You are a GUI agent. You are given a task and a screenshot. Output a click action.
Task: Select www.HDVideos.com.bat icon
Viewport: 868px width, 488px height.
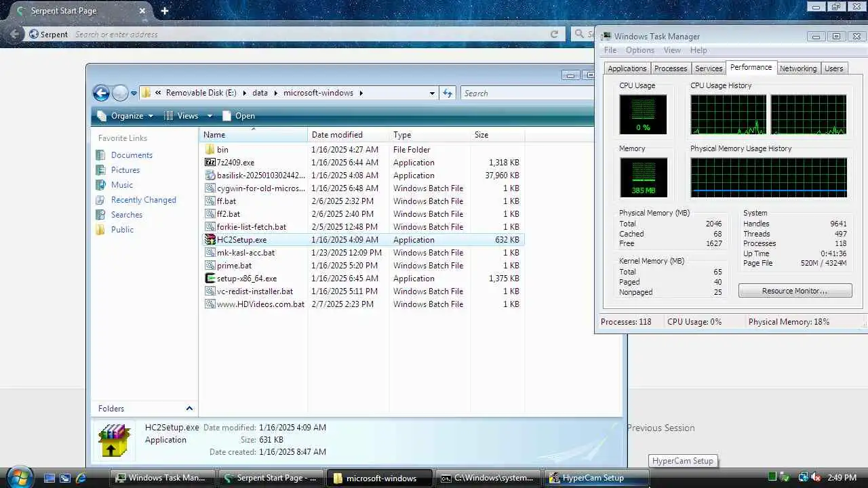[210, 304]
